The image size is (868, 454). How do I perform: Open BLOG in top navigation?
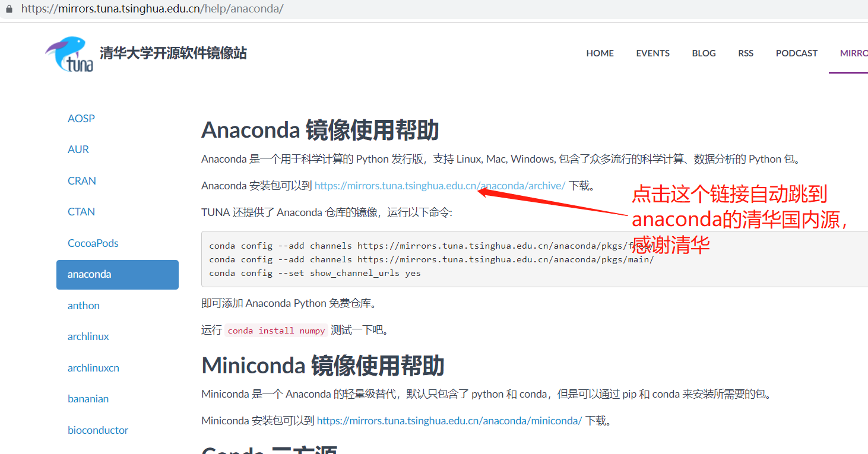pyautogui.click(x=704, y=53)
